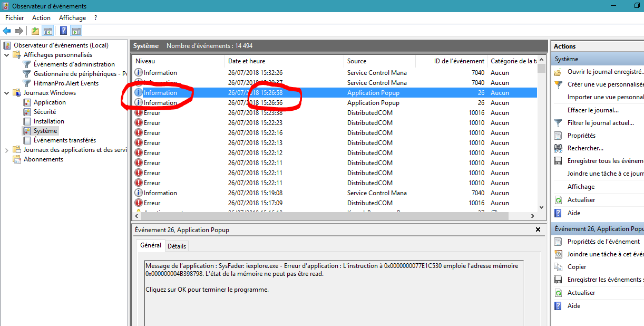The width and height of the screenshot is (644, 326).
Task: Select the Erreur event at 15:17:09
Action: click(334, 203)
